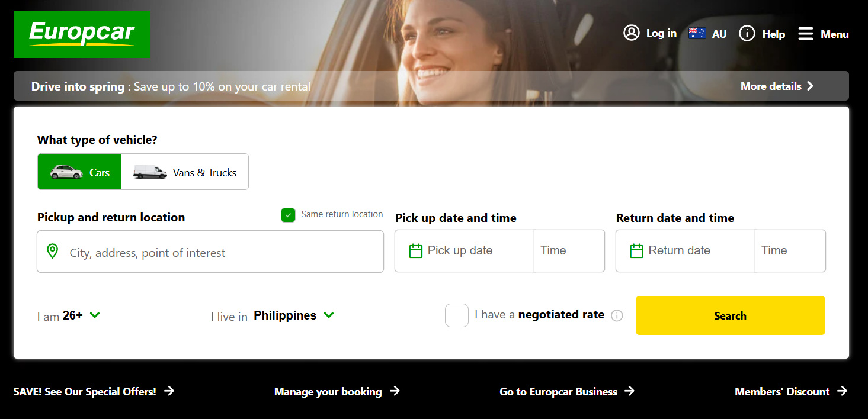Click the return date calendar icon
Viewport: 868px width, 419px height.
click(x=636, y=251)
